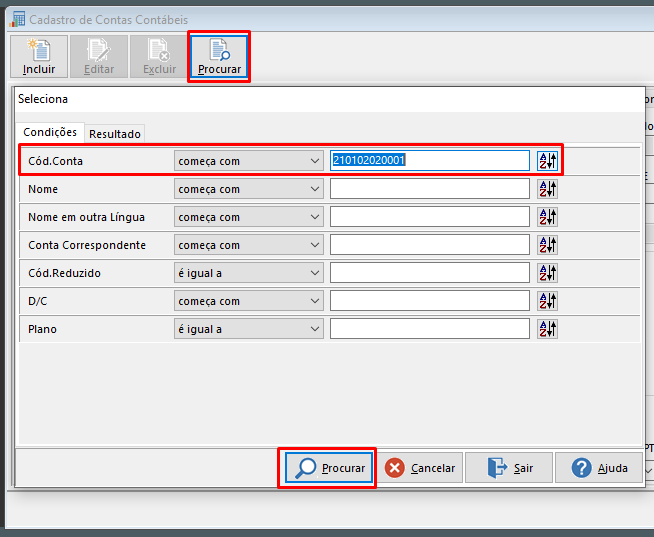
Task: Toggle sort order icon for Cód.Conta
Action: coord(547,161)
